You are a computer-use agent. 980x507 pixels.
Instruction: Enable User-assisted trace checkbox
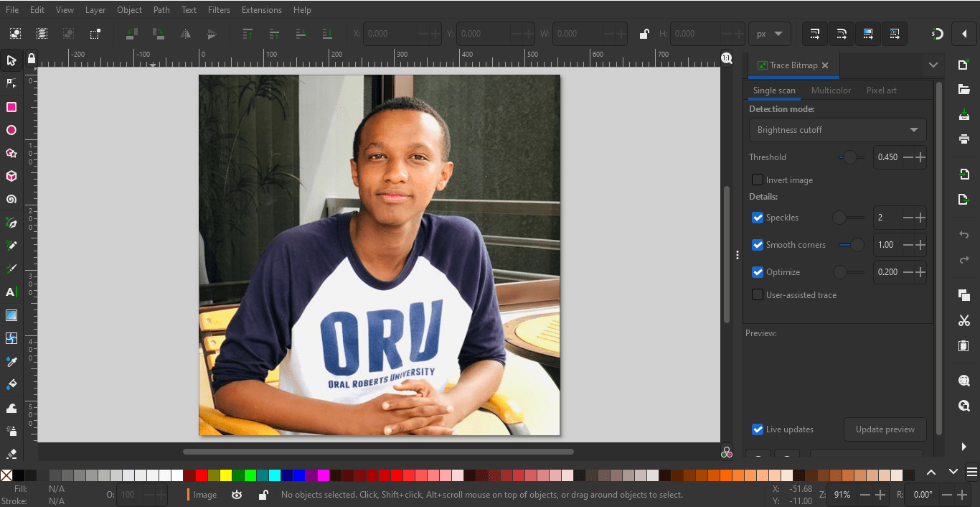(x=758, y=294)
